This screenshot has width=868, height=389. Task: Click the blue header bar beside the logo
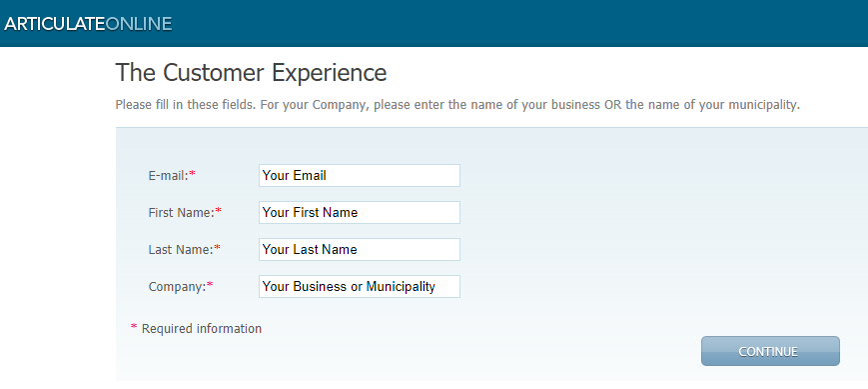coord(520,23)
